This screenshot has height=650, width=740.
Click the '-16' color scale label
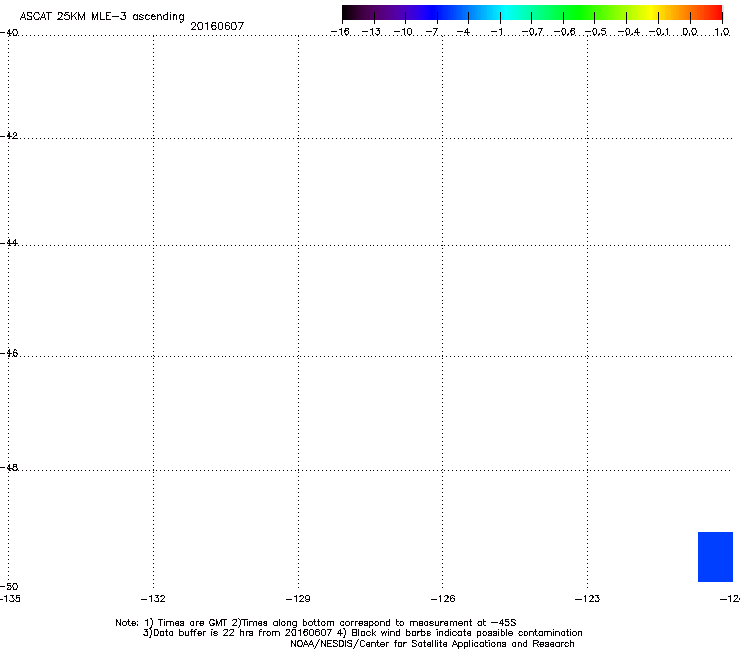click(340, 32)
